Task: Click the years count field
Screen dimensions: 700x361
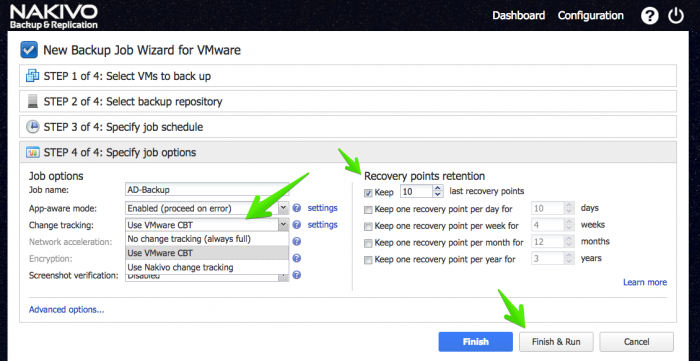Action: tap(548, 258)
